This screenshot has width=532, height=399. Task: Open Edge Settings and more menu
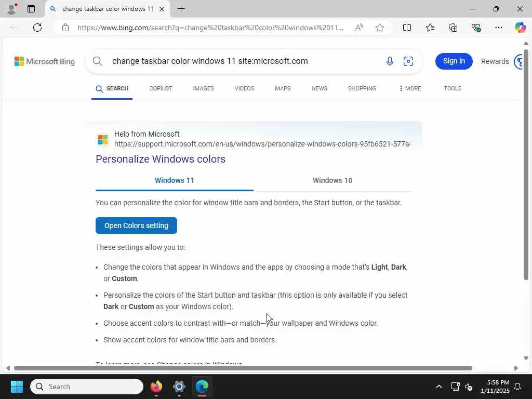[x=498, y=28]
